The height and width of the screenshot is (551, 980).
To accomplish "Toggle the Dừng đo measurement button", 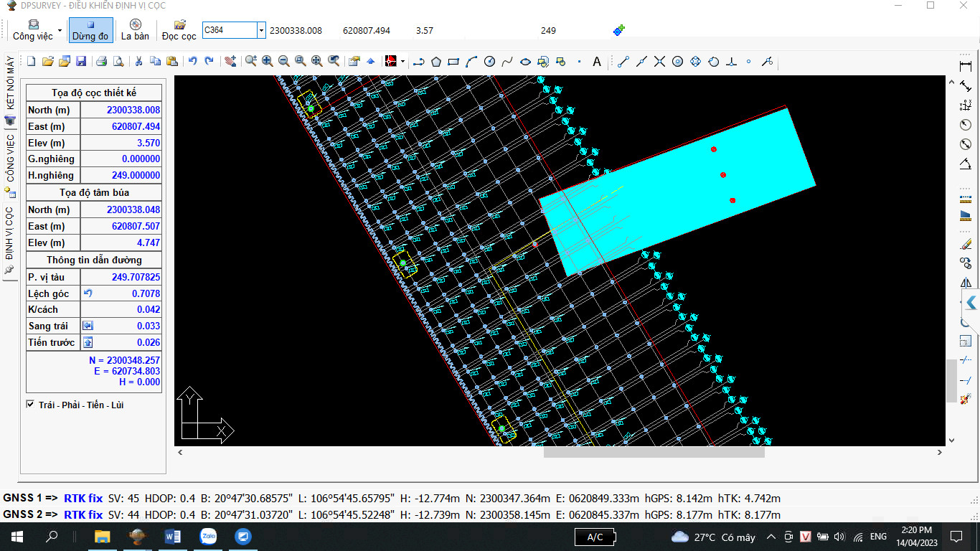I will point(90,30).
